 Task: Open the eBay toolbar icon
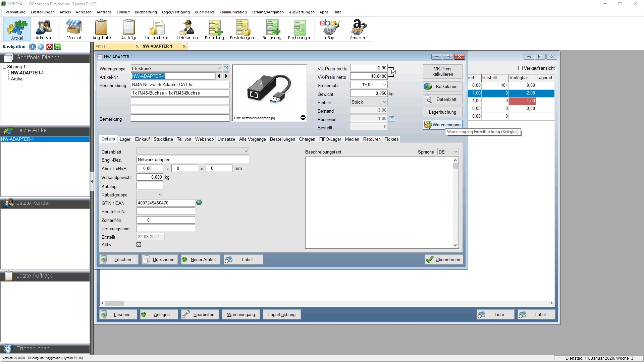329,29
